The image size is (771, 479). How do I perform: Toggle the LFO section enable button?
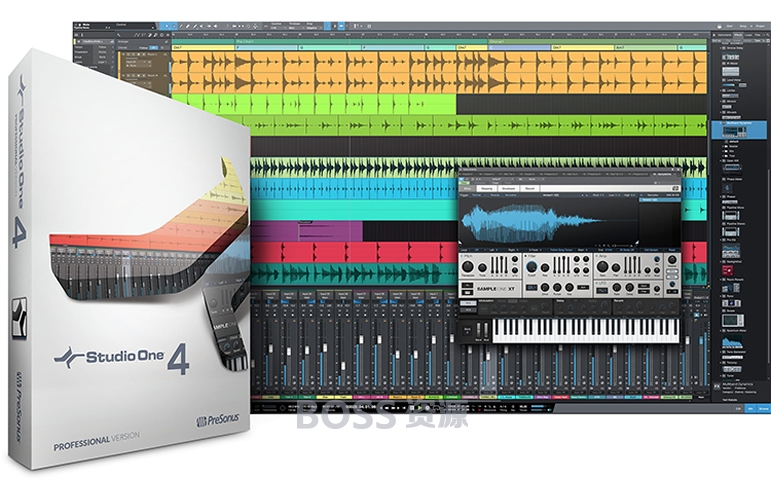596,283
